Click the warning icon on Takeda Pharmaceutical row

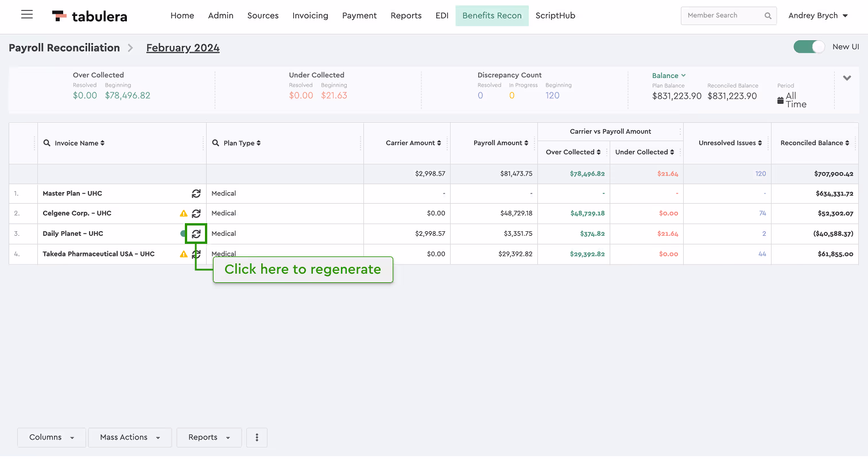click(x=184, y=254)
